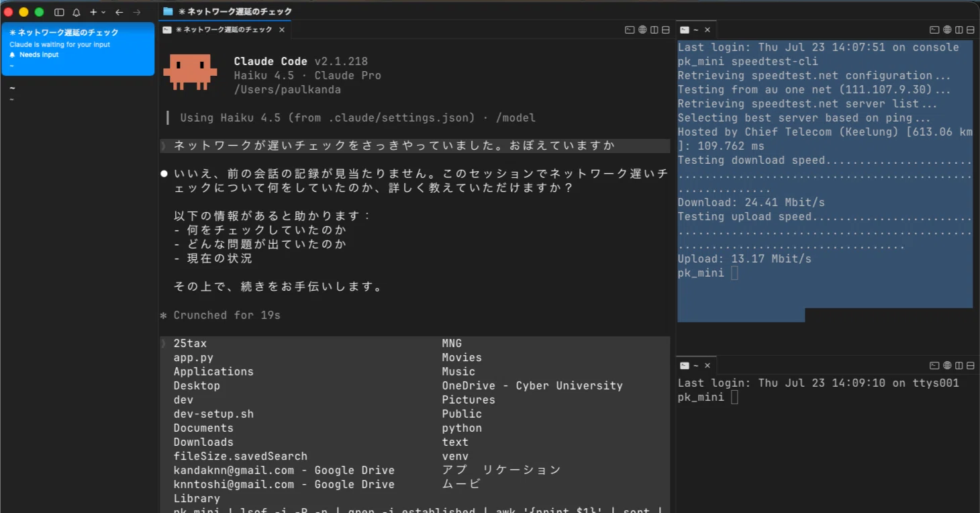This screenshot has height=513, width=980.
Task: Open new terminal icon in ttys001 pane
Action: [934, 365]
